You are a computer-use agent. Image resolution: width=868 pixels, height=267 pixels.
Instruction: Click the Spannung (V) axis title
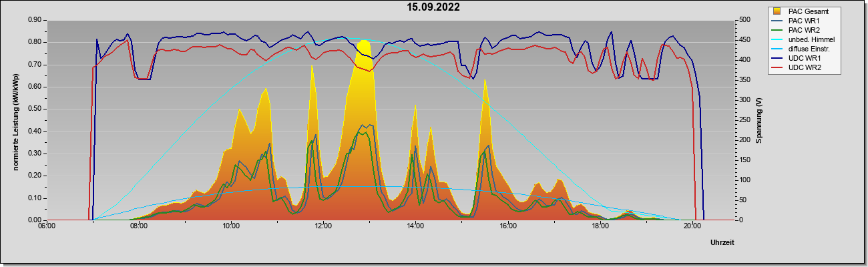(x=759, y=121)
